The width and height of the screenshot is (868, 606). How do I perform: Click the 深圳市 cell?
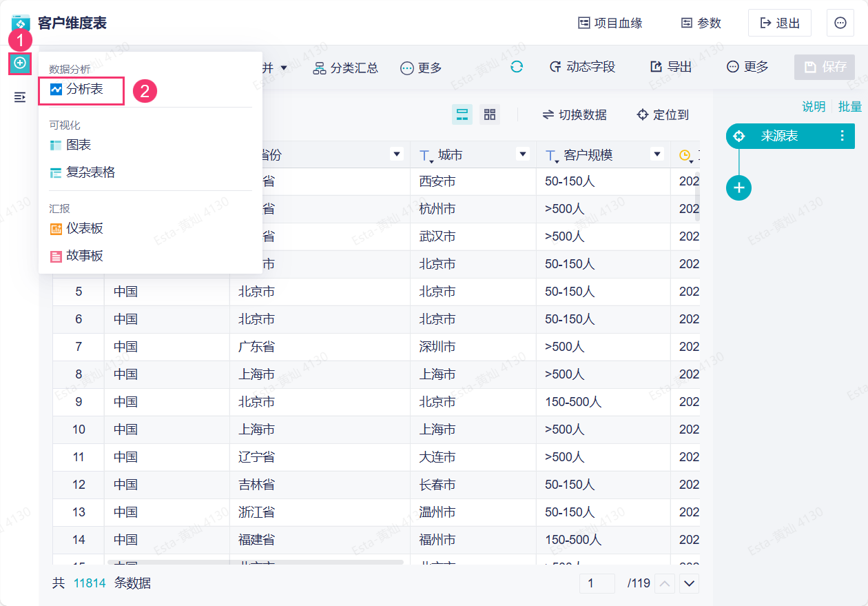473,347
